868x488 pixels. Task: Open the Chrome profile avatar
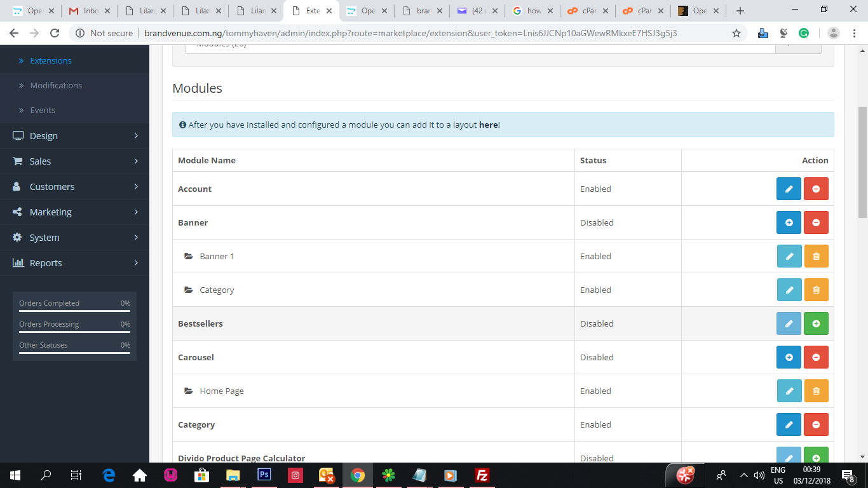(834, 33)
